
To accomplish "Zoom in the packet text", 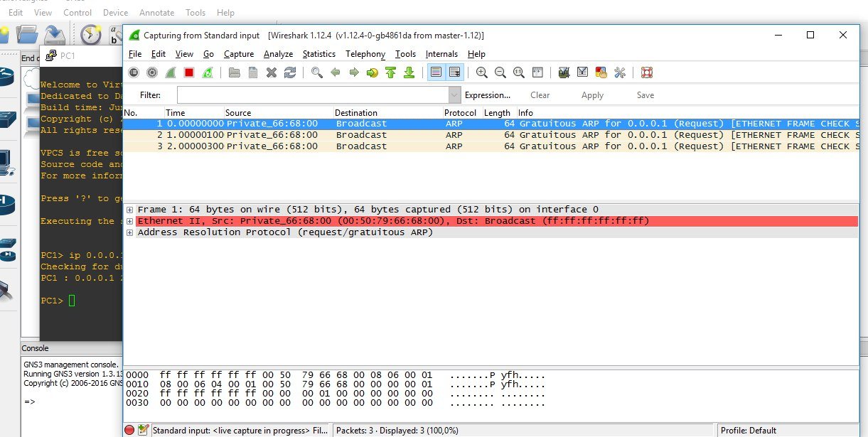I will click(482, 72).
